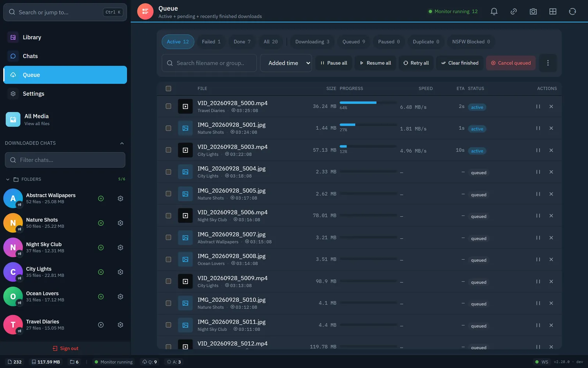Collapse the Downloaded Chats section

[x=122, y=143]
